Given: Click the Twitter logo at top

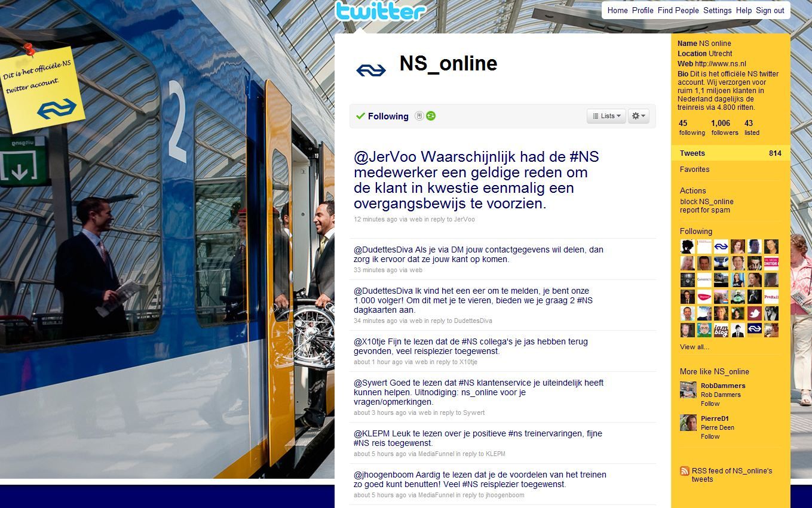Looking at the screenshot, I should point(380,11).
